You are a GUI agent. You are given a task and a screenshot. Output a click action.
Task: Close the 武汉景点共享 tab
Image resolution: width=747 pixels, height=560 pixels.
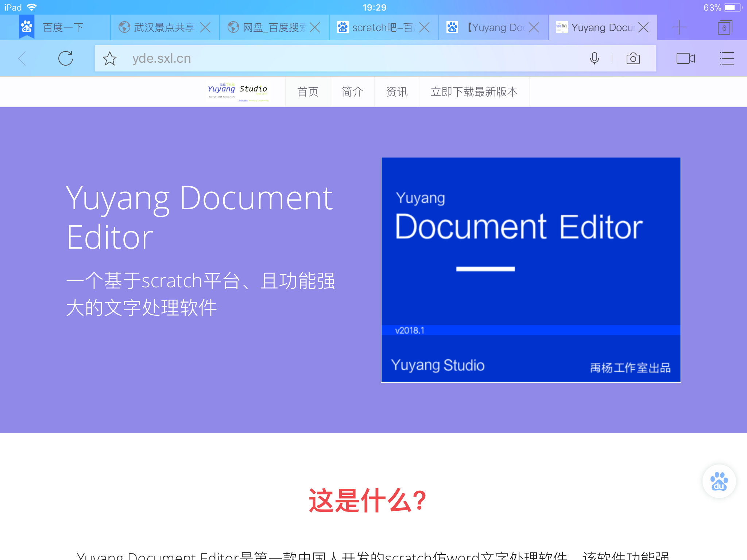[x=205, y=27]
